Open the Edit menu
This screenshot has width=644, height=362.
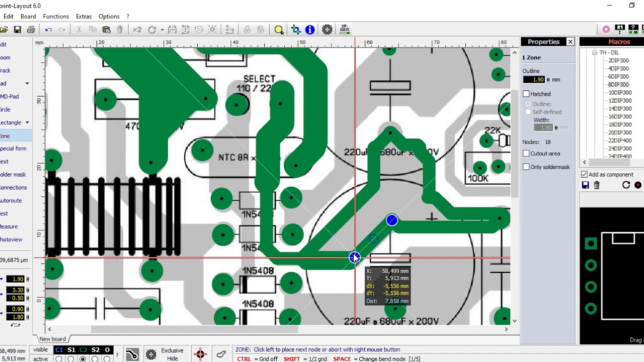[9, 17]
